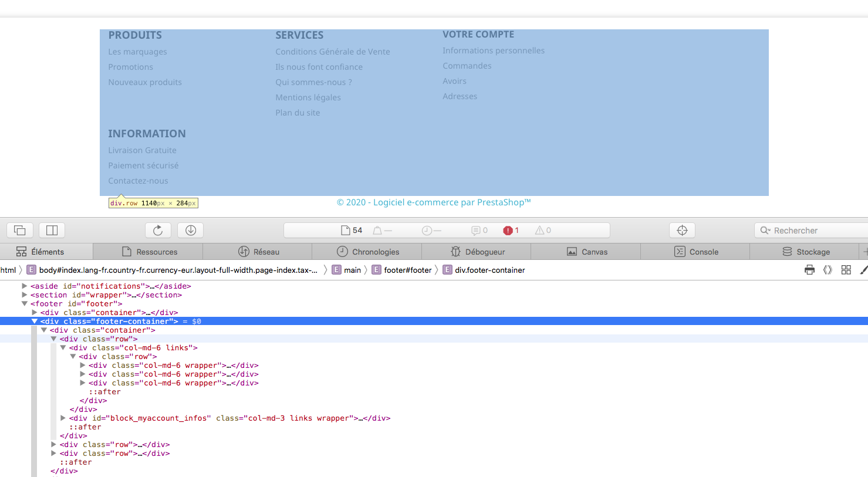Image resolution: width=868 pixels, height=477 pixels.
Task: Select body#index in the breadcrumb path
Action: [x=172, y=270]
